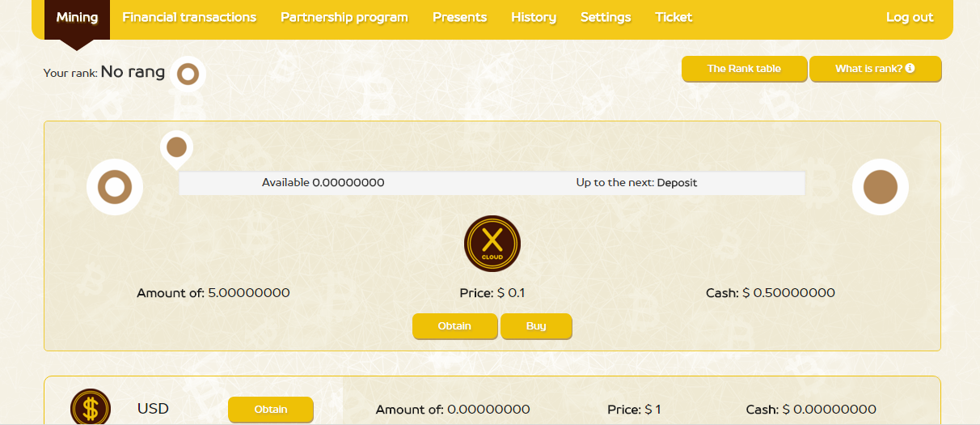Screen dimensions: 980x425
Task: Click the info icon in What is rank
Action: (910, 69)
